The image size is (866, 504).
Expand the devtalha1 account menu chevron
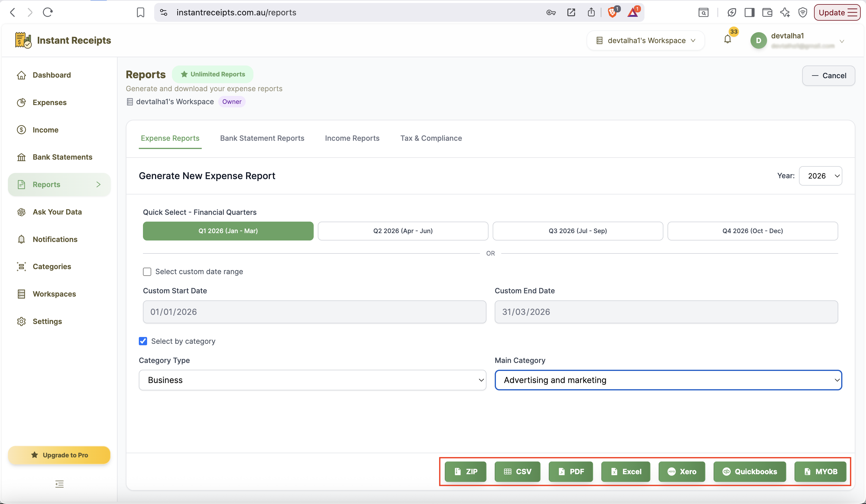842,41
